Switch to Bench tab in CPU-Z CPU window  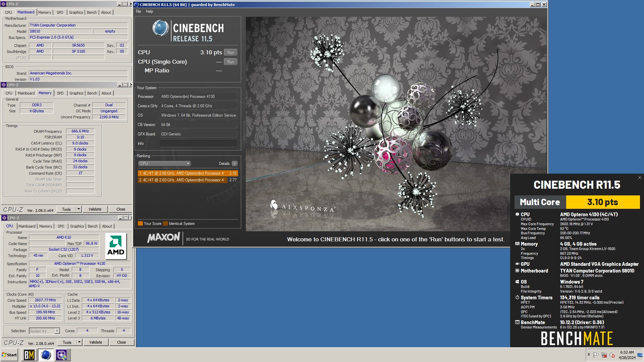(93, 226)
